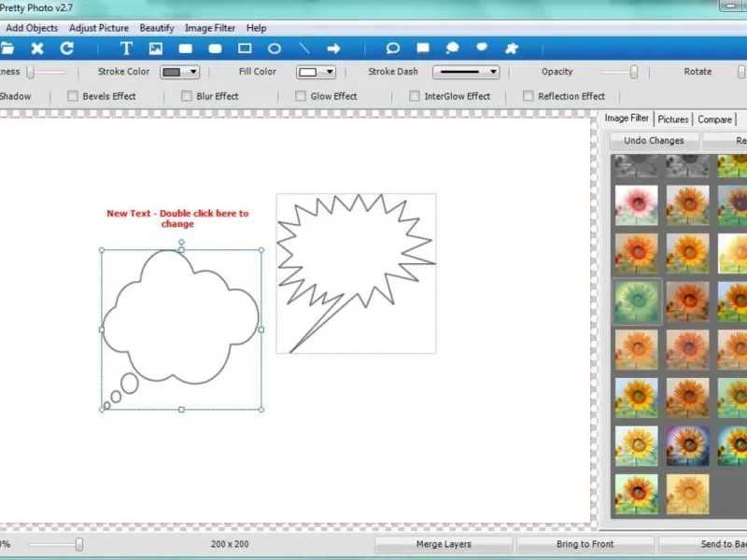Viewport: 747px width, 560px height.
Task: Add the cloud thought bubble callout
Action: click(x=452, y=49)
